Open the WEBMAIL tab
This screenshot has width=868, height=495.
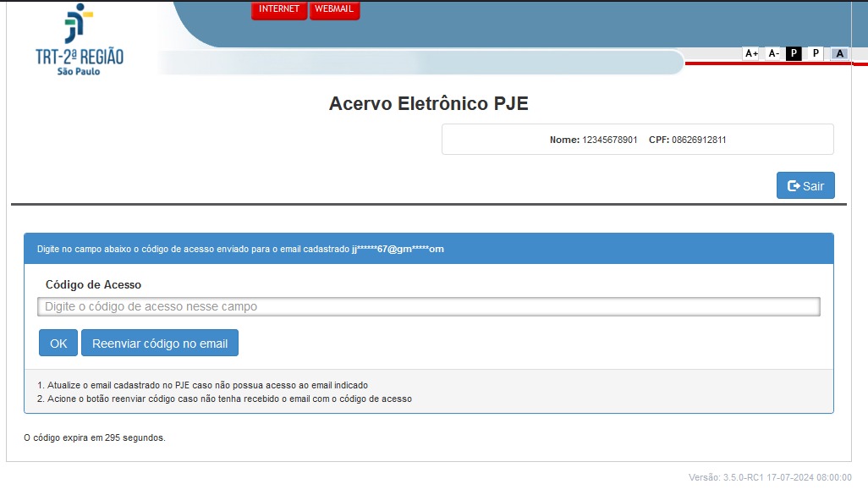tap(334, 9)
